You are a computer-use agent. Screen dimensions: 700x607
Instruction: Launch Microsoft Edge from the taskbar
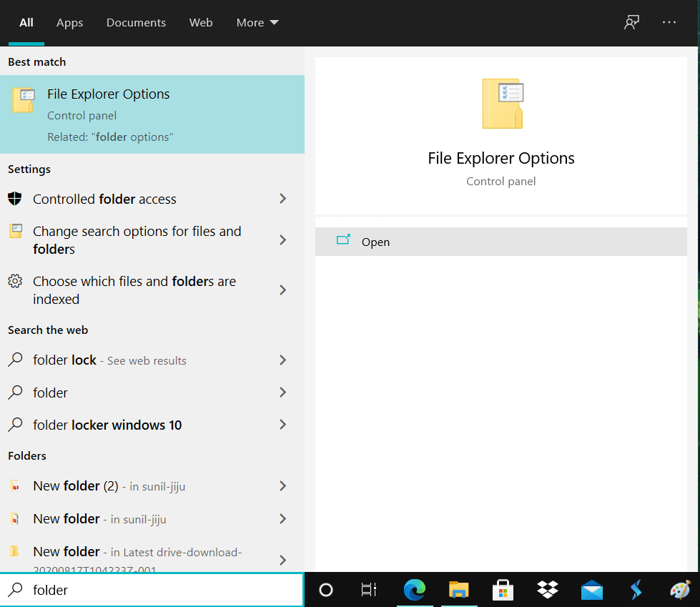click(415, 591)
